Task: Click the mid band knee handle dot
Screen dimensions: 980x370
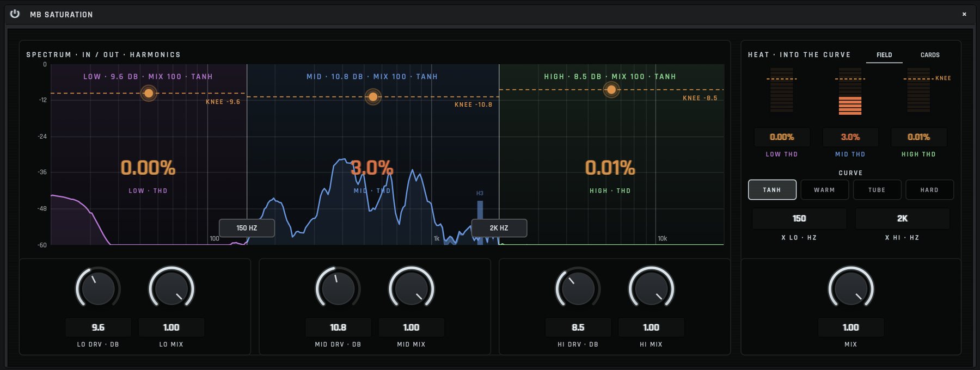Action: 373,97
